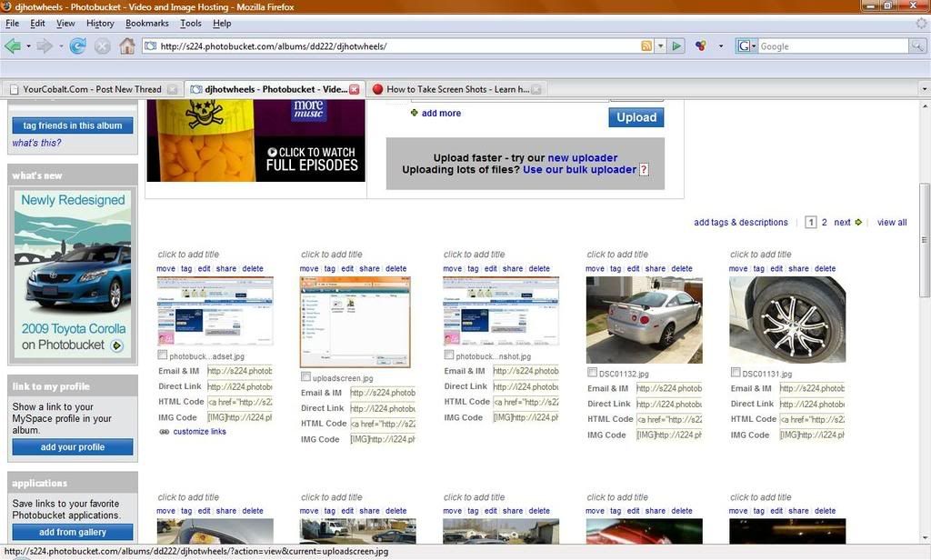Open the list all tabs dropdown
The image size is (931, 560).
(924, 89)
